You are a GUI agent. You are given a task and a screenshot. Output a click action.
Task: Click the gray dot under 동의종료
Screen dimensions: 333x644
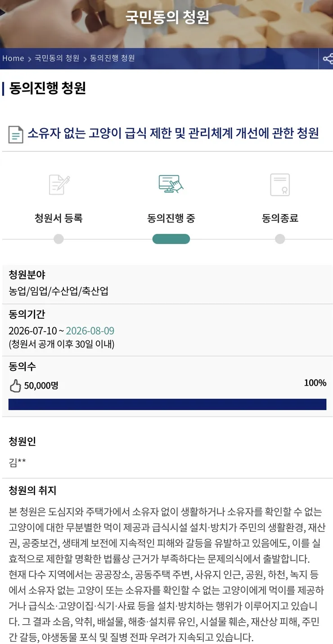click(x=280, y=239)
